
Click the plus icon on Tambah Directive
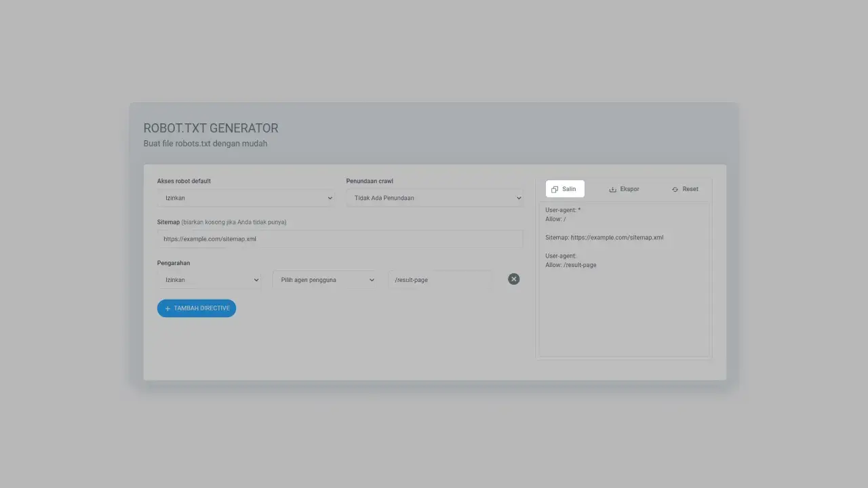tap(167, 308)
